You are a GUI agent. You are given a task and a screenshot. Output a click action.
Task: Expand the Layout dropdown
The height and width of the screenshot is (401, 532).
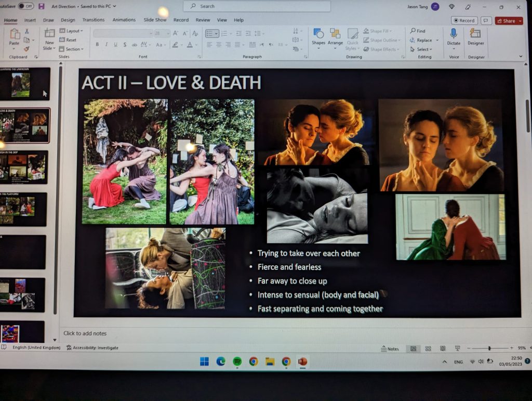click(71, 31)
